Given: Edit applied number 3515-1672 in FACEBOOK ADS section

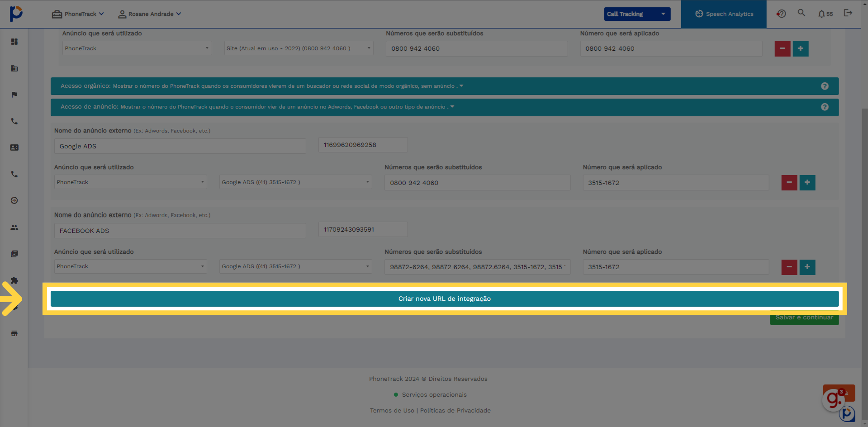Looking at the screenshot, I should click(676, 267).
